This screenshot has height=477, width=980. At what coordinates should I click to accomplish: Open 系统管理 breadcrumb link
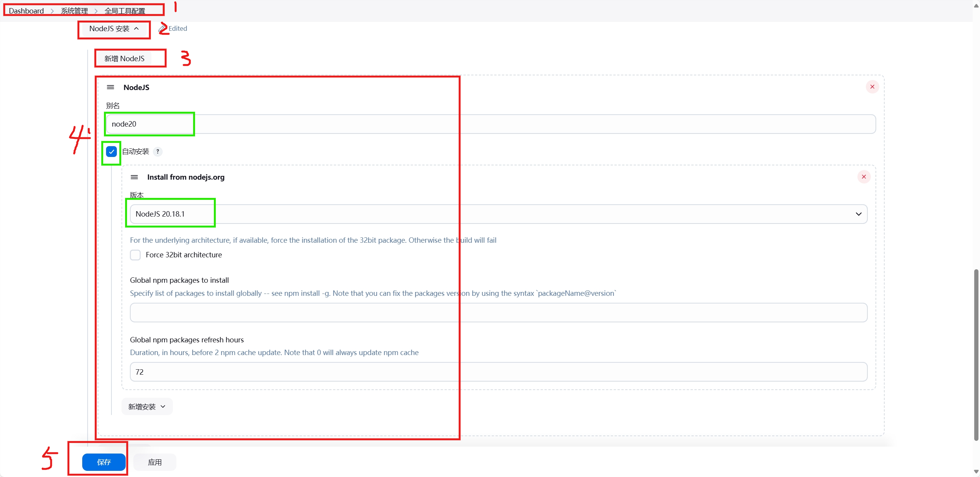coord(74,11)
